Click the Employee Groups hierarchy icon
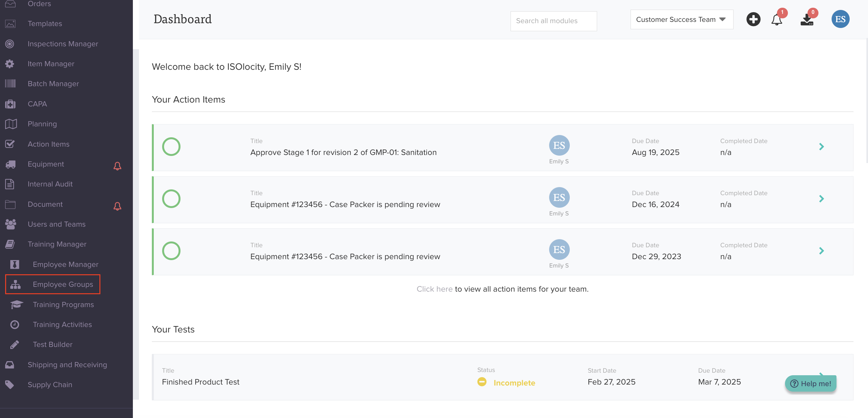868x418 pixels. 15,284
